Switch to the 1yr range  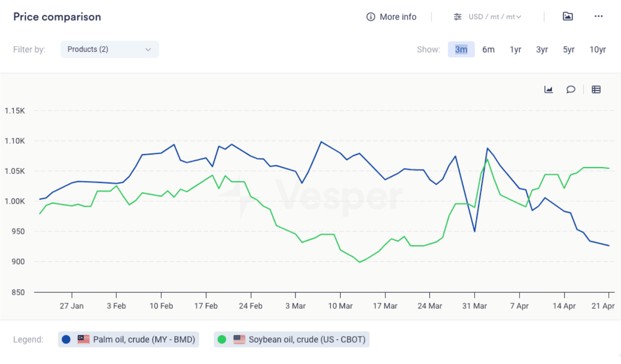tap(515, 50)
